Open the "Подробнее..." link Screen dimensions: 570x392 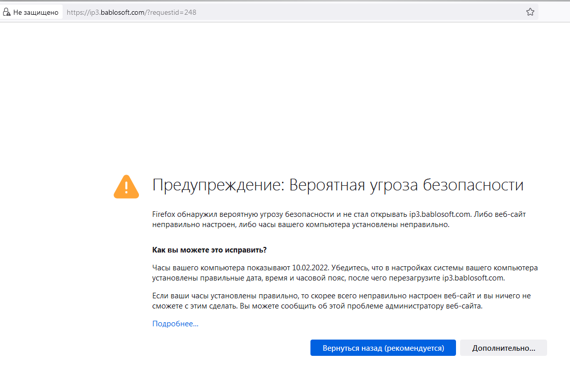coord(175,324)
